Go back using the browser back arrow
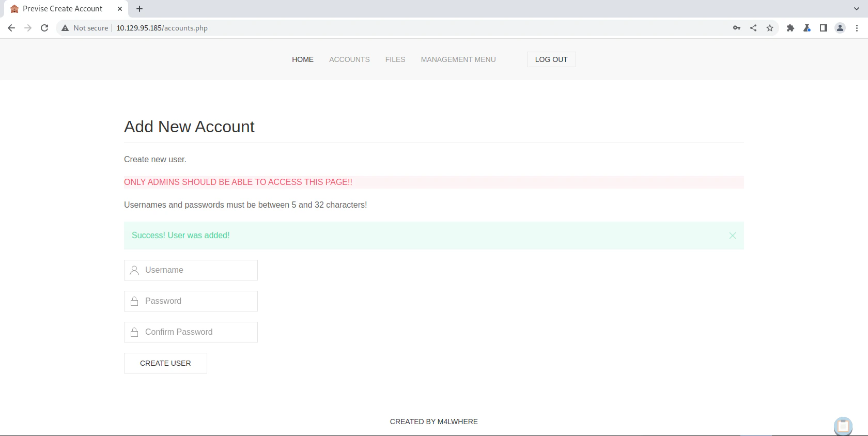 coord(11,28)
